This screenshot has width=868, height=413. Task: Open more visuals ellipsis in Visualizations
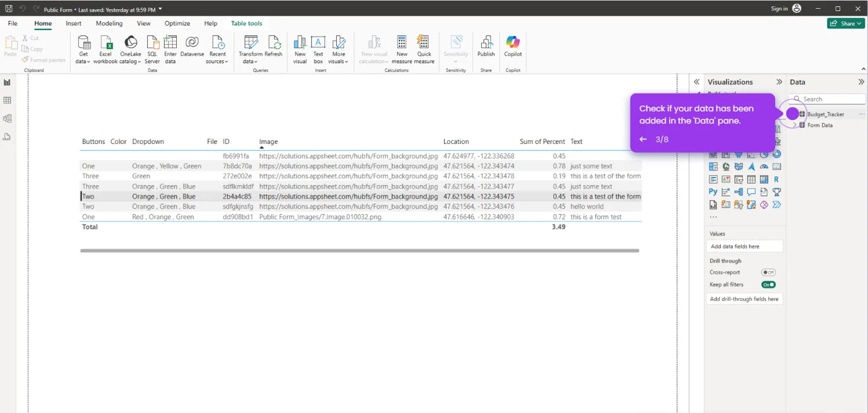pos(713,217)
